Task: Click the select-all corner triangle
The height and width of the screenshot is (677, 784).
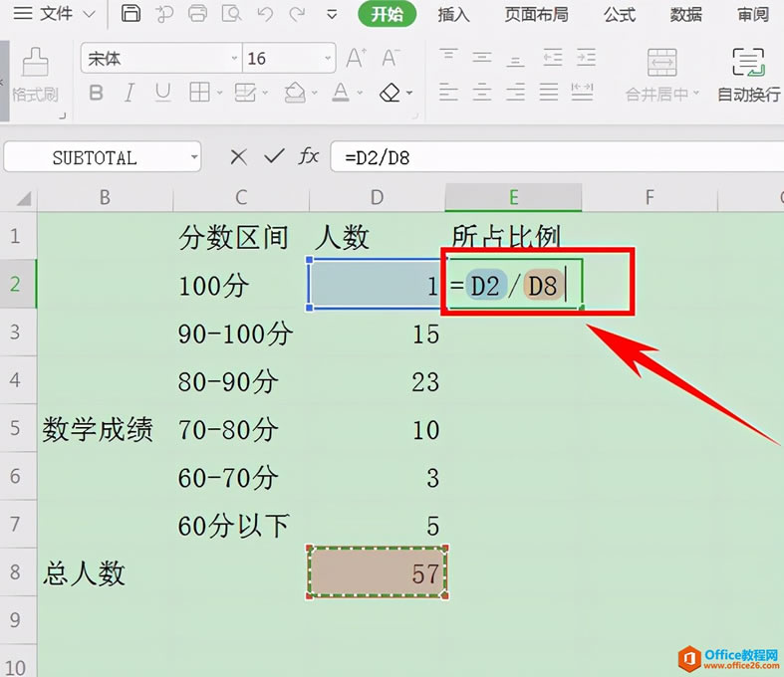Action: click(x=24, y=199)
